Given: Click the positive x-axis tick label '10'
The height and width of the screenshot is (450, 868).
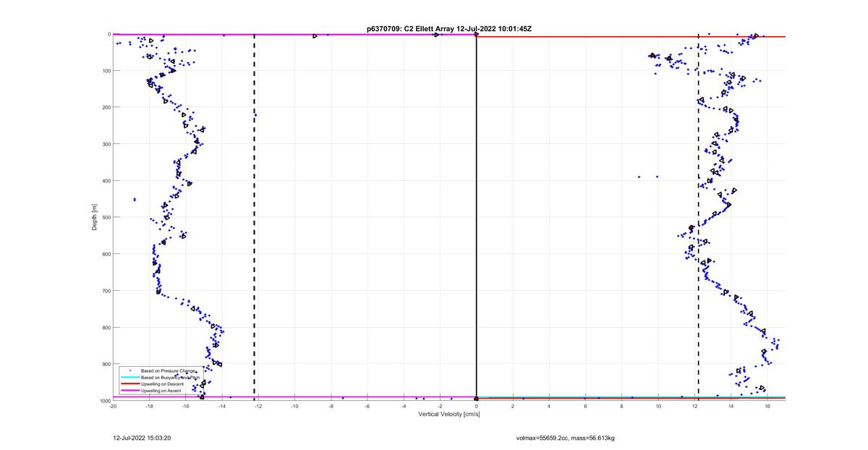Looking at the screenshot, I should tap(658, 407).
